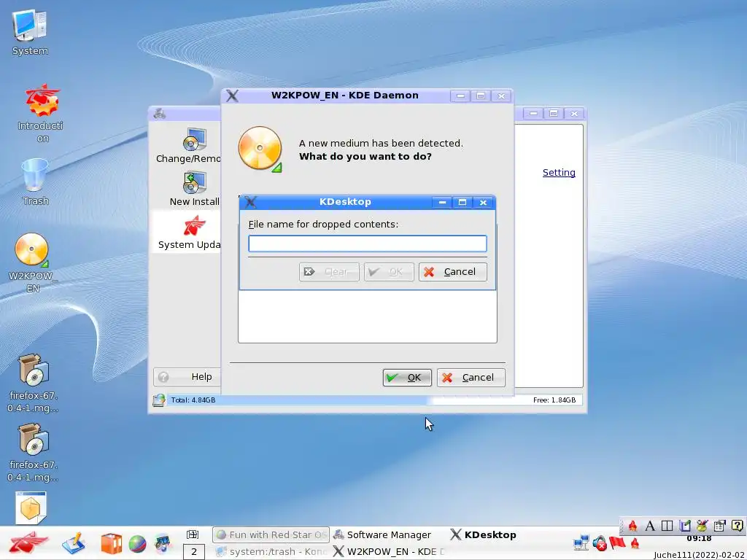Launch the web browser globe icon in taskbar

(137, 544)
